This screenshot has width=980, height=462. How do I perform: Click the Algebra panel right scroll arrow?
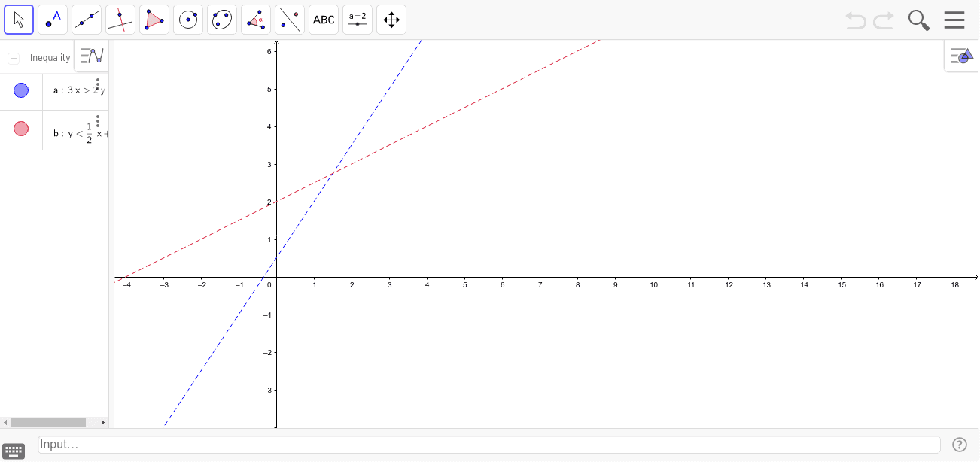pyautogui.click(x=104, y=422)
